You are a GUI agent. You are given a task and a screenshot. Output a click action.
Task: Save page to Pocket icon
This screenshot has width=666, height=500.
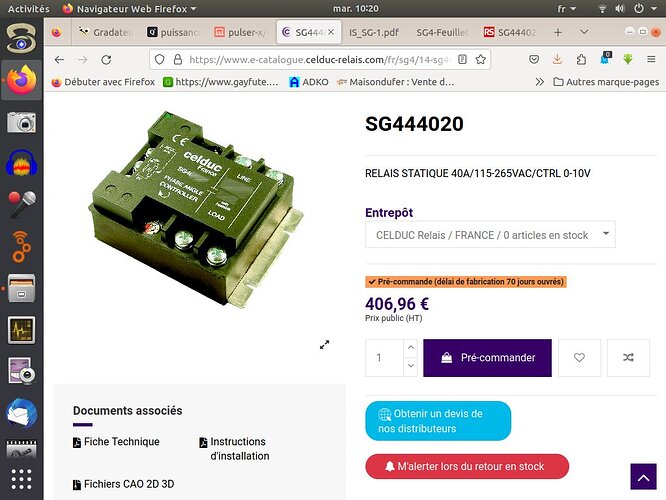[534, 59]
